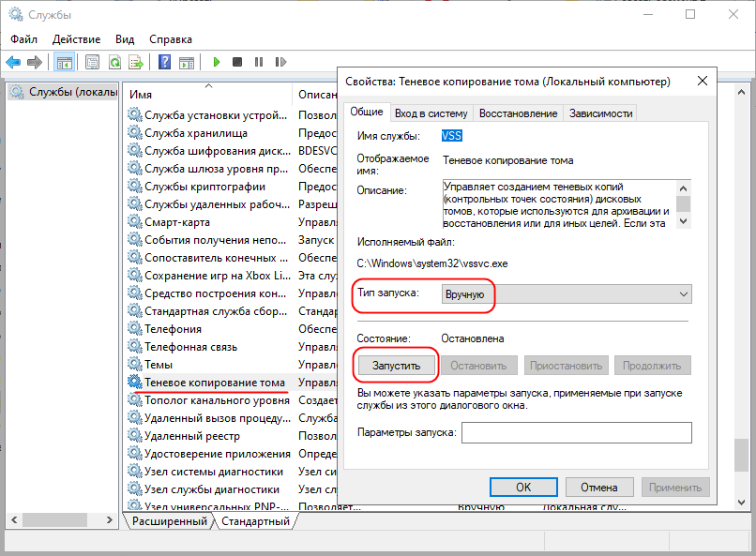
Task: Click the Export List toolbar icon
Action: [x=136, y=62]
